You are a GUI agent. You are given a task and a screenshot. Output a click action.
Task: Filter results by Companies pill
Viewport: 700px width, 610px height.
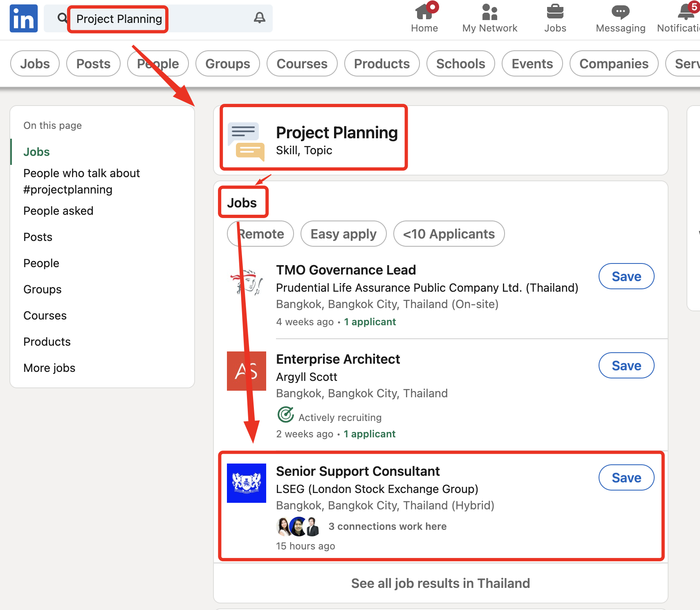click(x=614, y=63)
